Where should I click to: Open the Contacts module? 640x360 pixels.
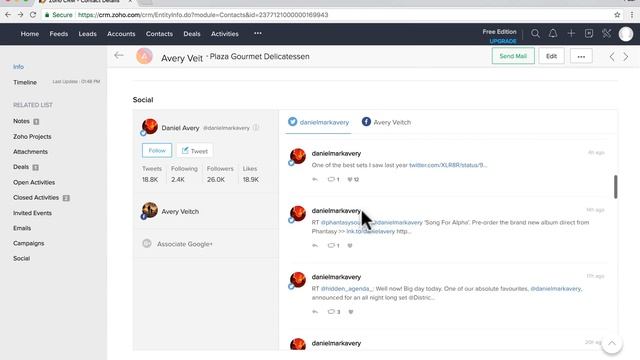[x=159, y=34]
